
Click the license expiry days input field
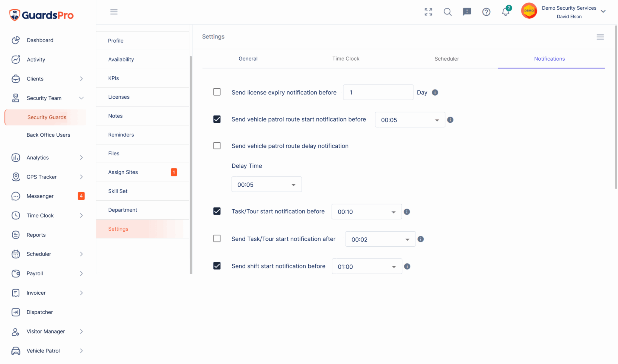click(378, 93)
